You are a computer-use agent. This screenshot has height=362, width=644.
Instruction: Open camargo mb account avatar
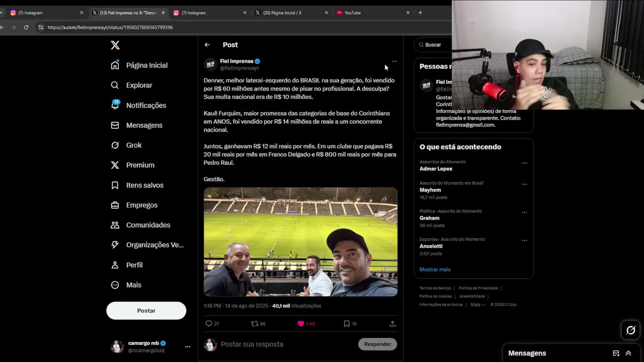117,346
